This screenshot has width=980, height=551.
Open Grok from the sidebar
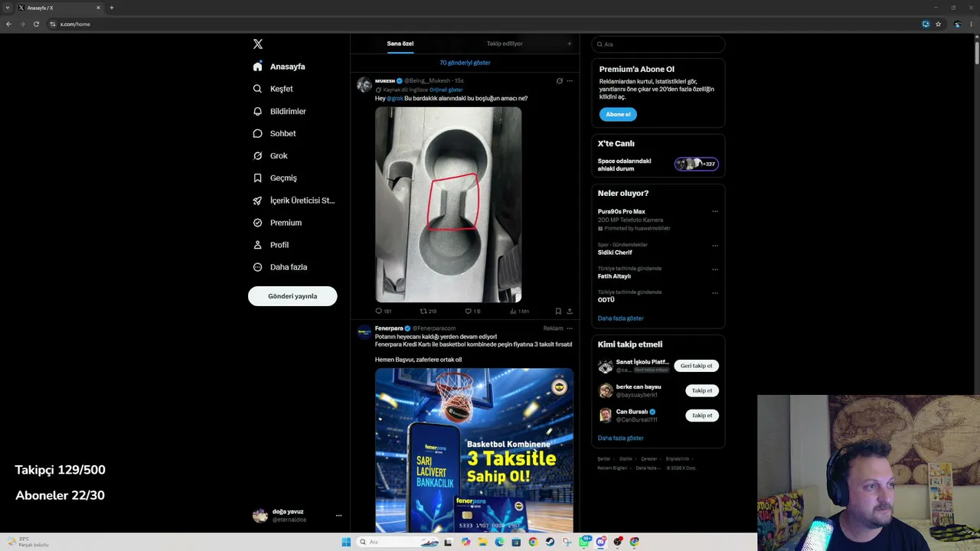(x=270, y=155)
